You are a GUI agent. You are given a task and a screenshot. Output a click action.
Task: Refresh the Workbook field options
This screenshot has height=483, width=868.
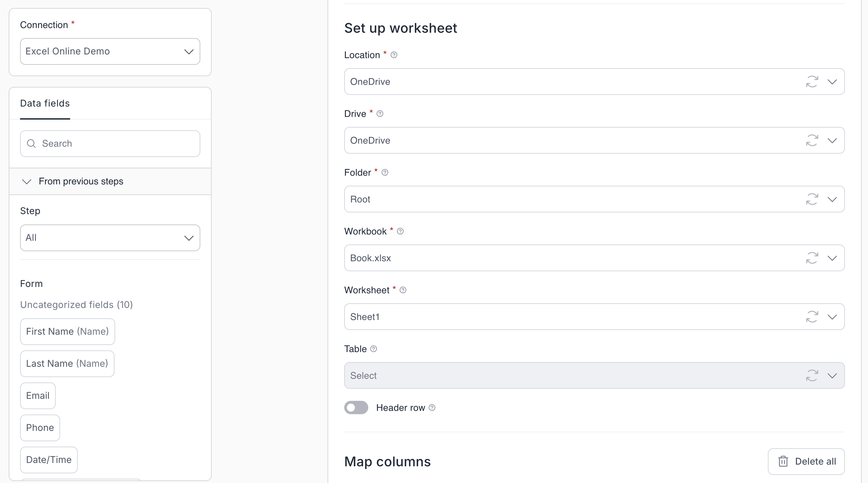(812, 258)
